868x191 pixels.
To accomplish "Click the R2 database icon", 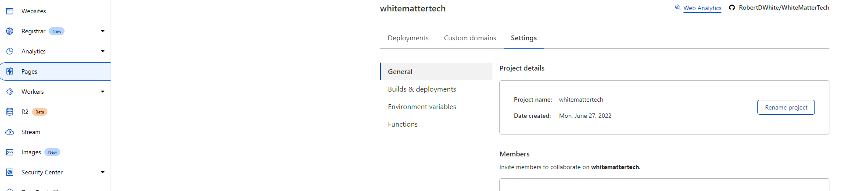I will tap(10, 112).
